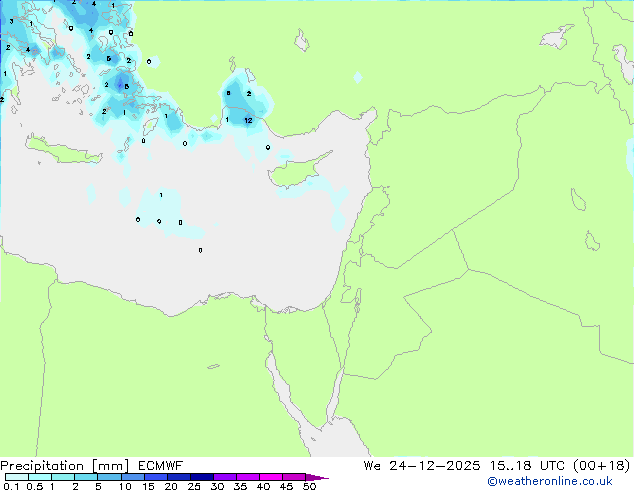634x490 pixels.
Task: Click the 0.1–0.5 mm palest legend swatch
Action: (x=17, y=477)
